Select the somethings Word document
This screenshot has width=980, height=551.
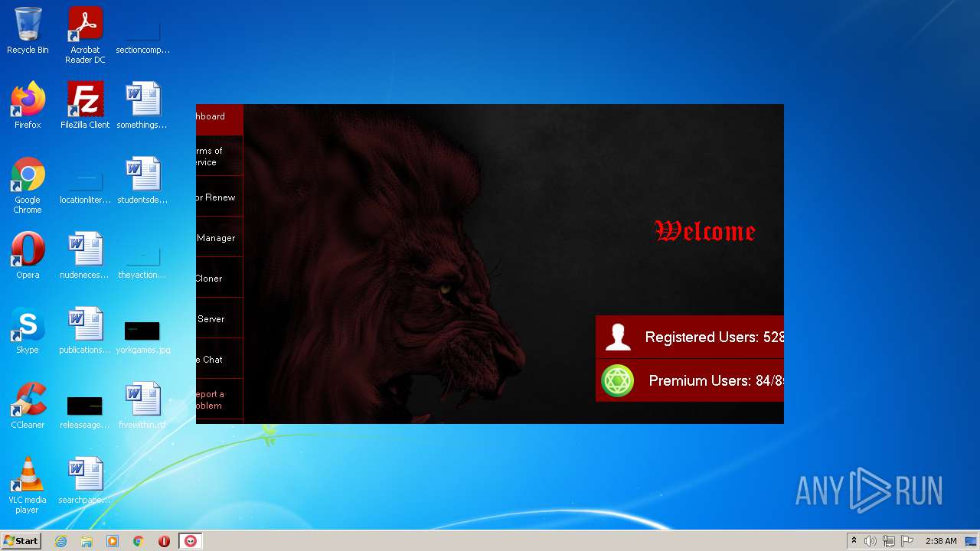(x=142, y=106)
